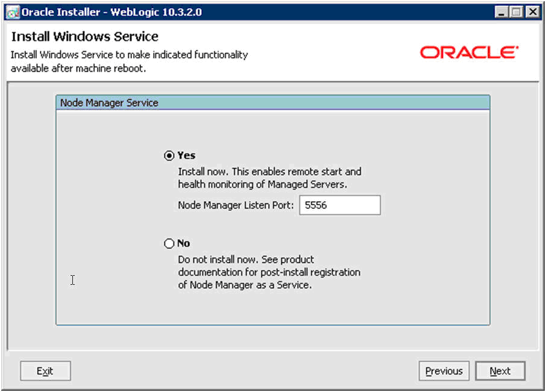Select the Yes radio button
546x392 pixels.
pyautogui.click(x=169, y=155)
